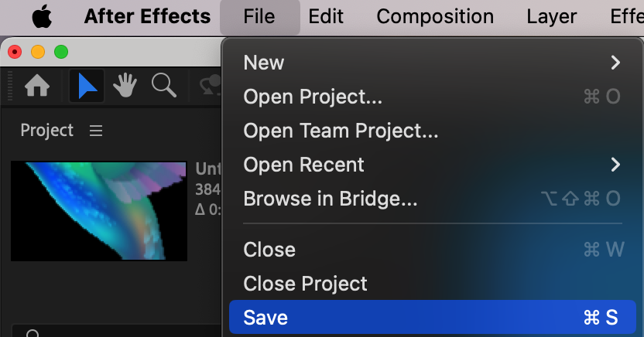
Task: Select the Hand tool
Action: 125,86
